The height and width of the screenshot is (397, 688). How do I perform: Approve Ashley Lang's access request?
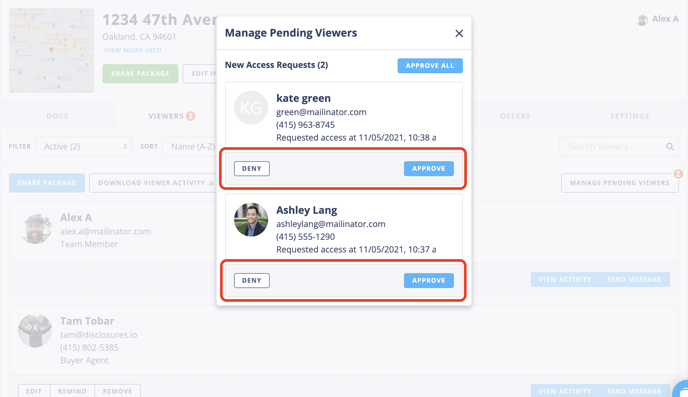coord(429,280)
